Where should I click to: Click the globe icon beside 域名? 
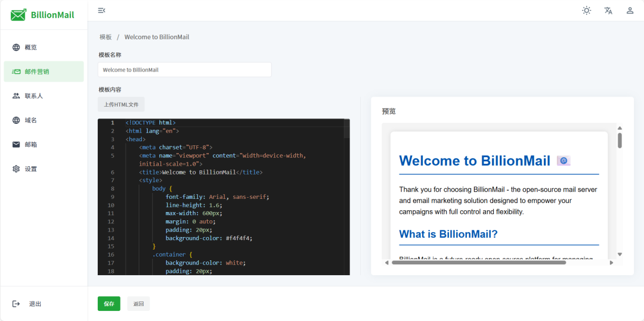click(x=16, y=120)
